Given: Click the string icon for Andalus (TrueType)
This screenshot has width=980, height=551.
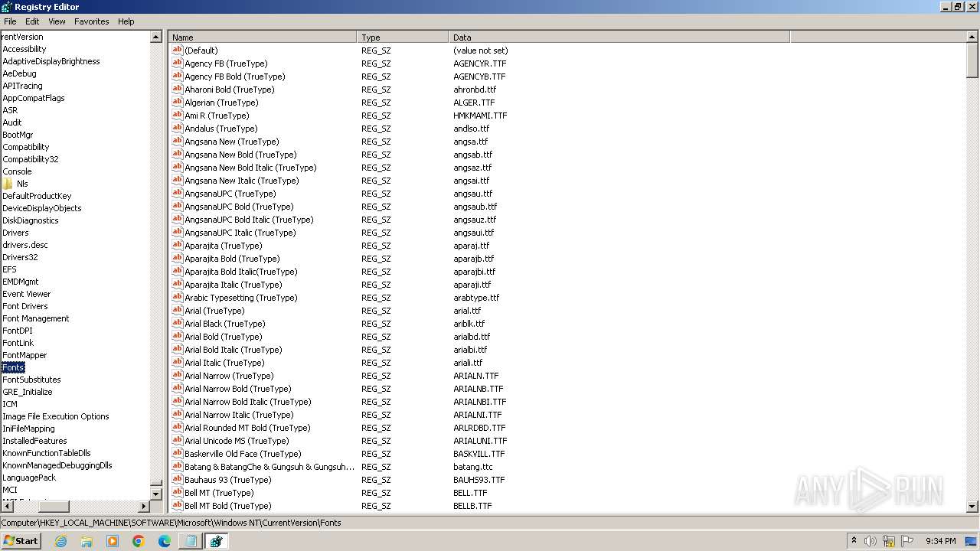Looking at the screenshot, I should point(177,129).
